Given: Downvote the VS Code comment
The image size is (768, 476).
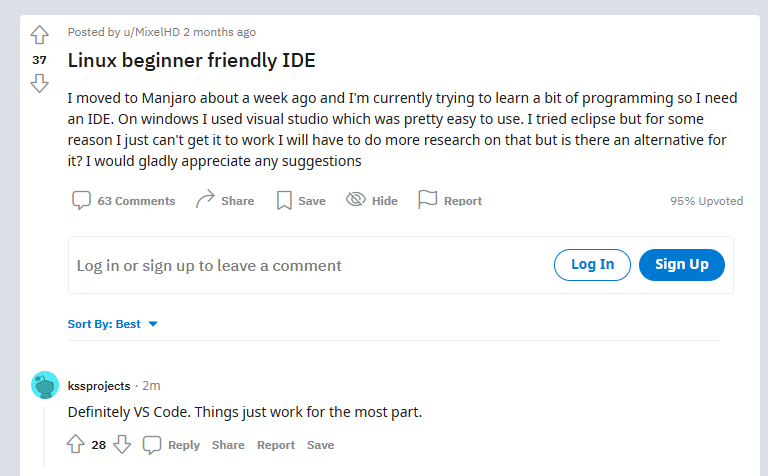Looking at the screenshot, I should tap(122, 444).
